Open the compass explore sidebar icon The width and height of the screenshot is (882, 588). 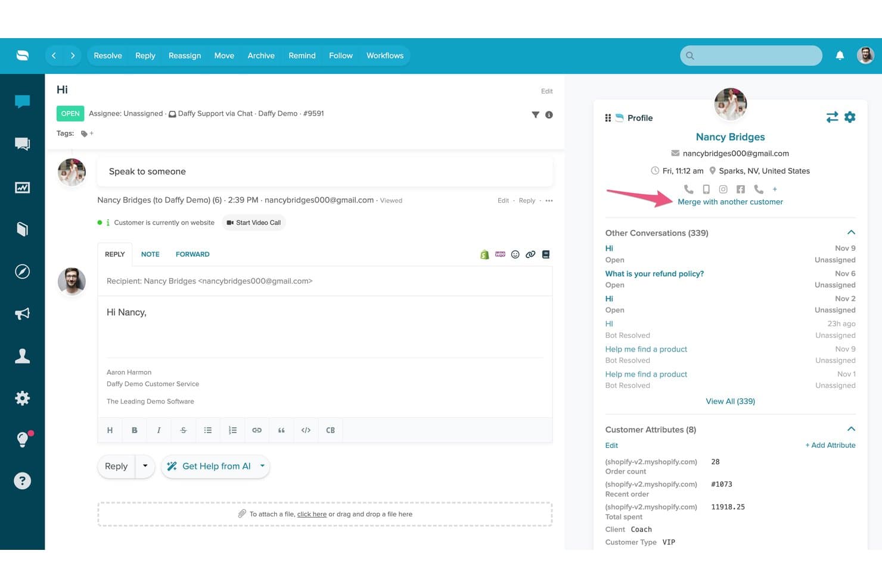tap(22, 272)
